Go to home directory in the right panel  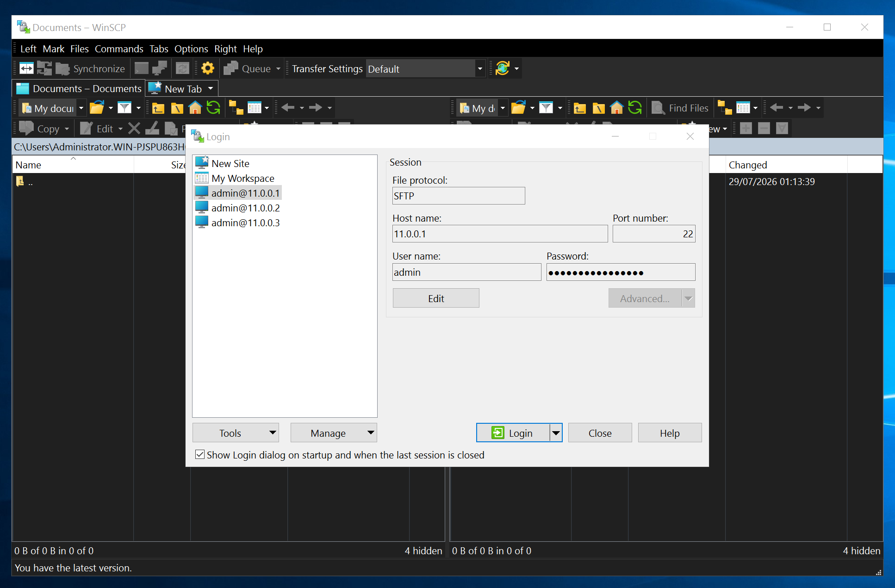pos(616,108)
